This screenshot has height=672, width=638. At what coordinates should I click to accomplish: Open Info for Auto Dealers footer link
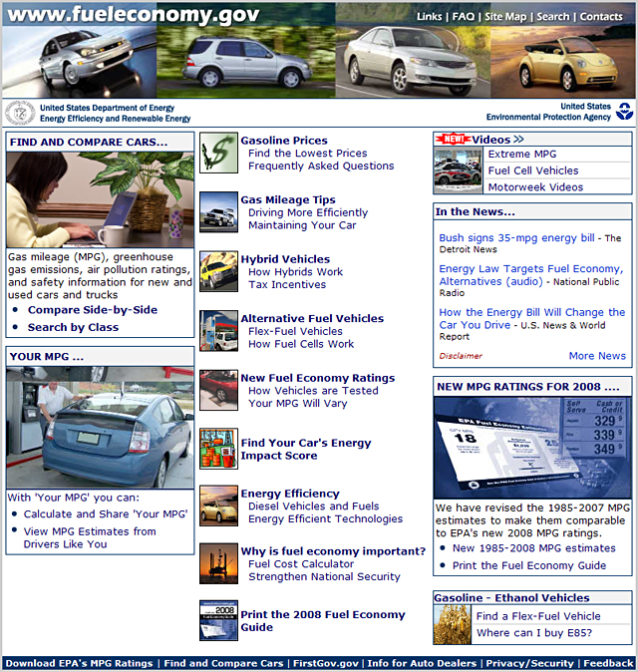(422, 663)
